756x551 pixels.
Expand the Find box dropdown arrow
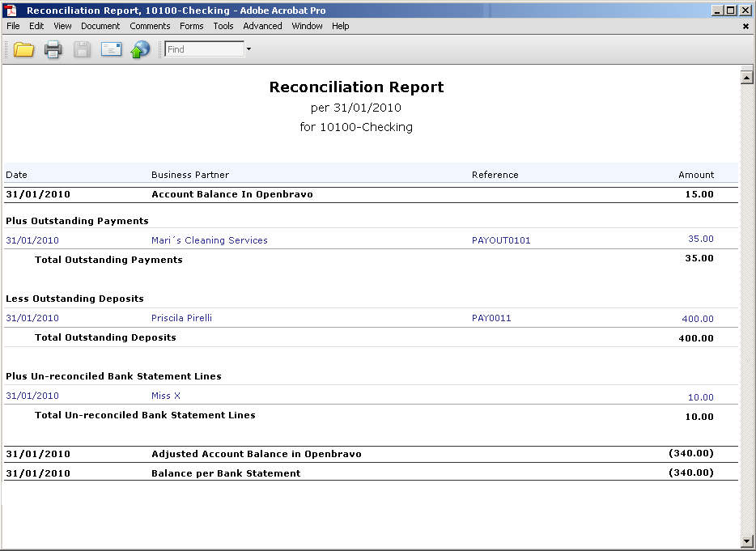click(x=248, y=49)
